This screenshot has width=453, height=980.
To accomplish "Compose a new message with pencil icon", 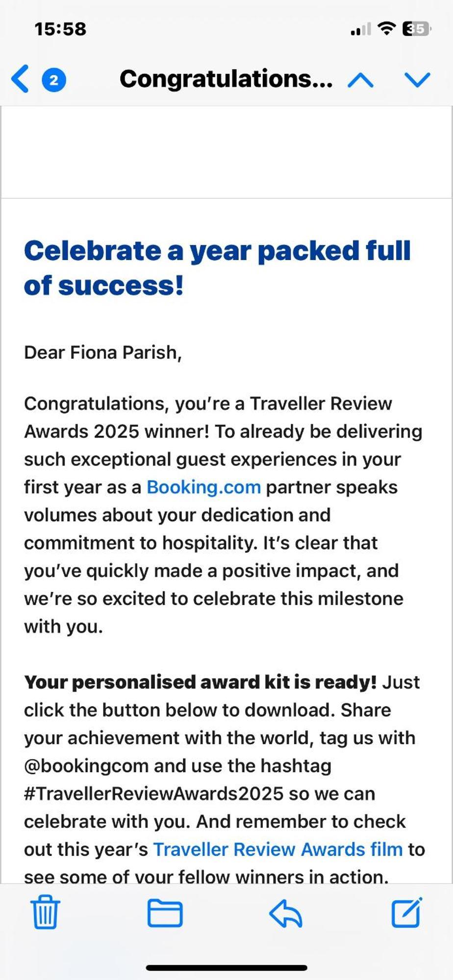I will point(406,912).
